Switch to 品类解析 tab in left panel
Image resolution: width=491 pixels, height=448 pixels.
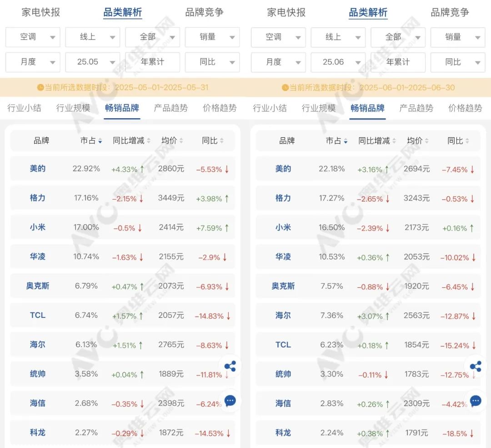tap(123, 13)
